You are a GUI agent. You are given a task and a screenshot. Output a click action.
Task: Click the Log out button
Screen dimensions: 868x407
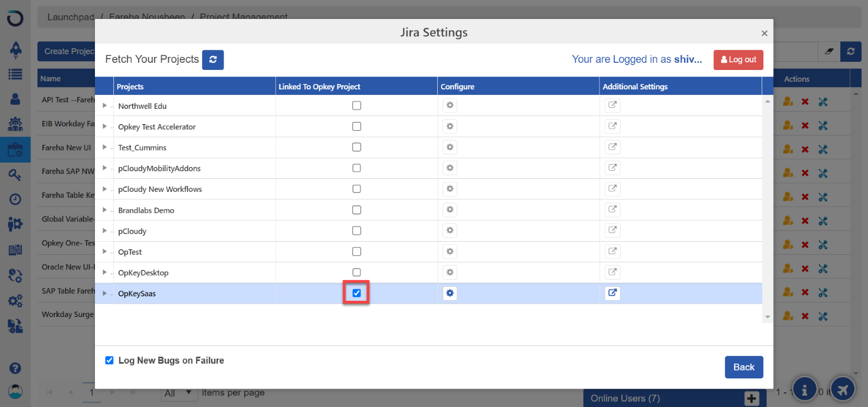pyautogui.click(x=738, y=60)
